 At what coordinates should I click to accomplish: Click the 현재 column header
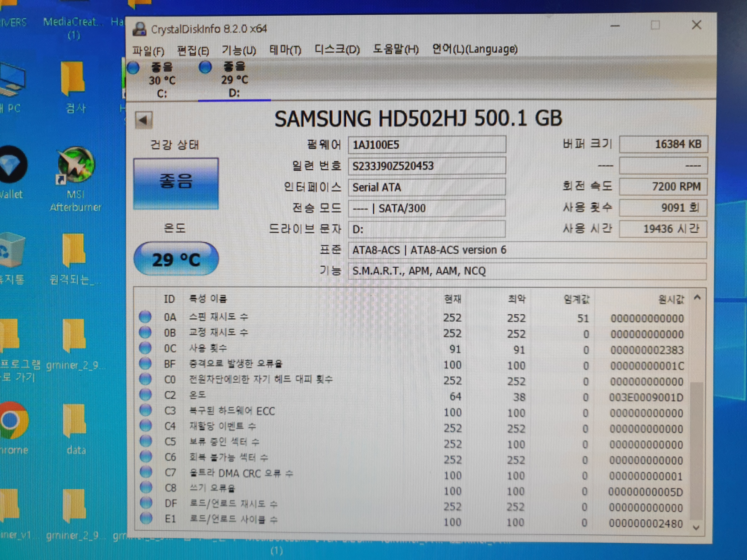[x=453, y=299]
